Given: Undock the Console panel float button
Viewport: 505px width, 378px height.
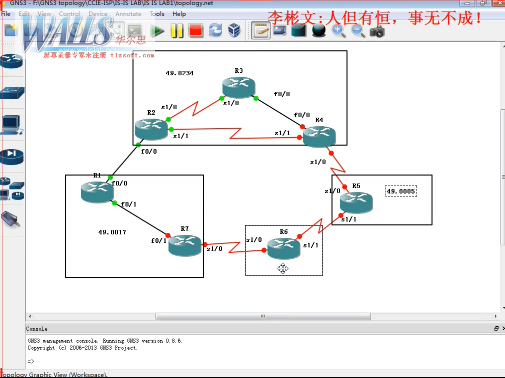Looking at the screenshot, I should coord(496,329).
